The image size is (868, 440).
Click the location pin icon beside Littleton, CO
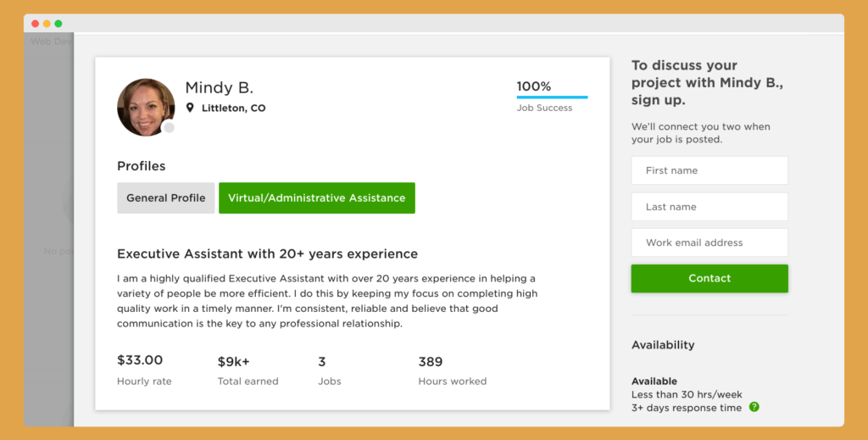tap(190, 108)
